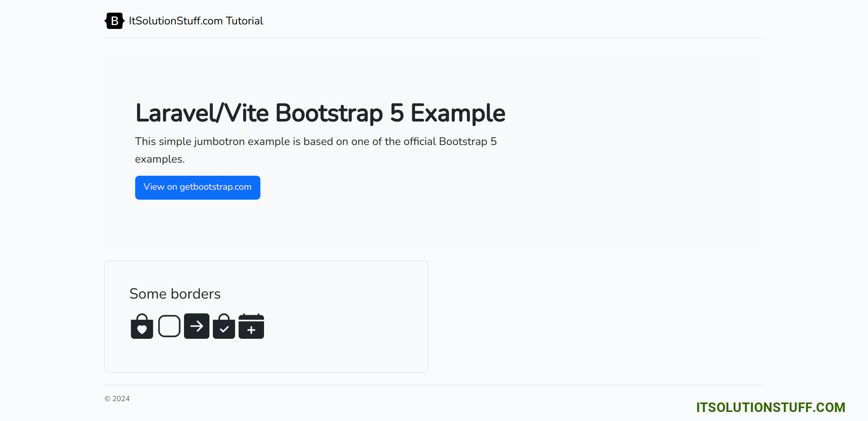Viewport: 868px width, 421px height.
Task: Click the © 2024 footer text
Action: pyautogui.click(x=117, y=398)
